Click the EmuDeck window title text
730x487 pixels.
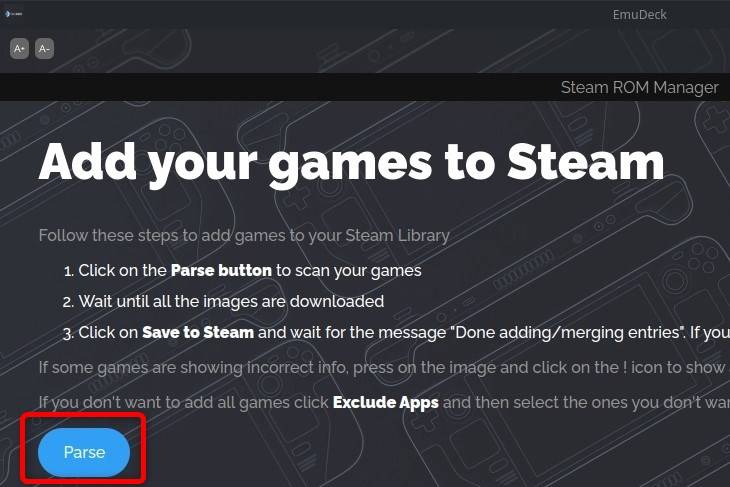point(639,14)
